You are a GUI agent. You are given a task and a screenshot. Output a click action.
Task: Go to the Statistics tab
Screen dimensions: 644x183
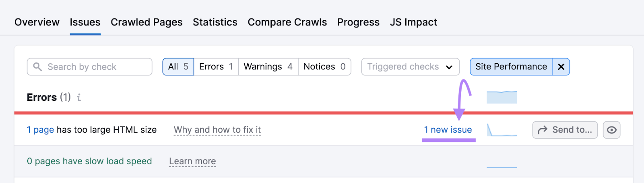[x=215, y=22]
